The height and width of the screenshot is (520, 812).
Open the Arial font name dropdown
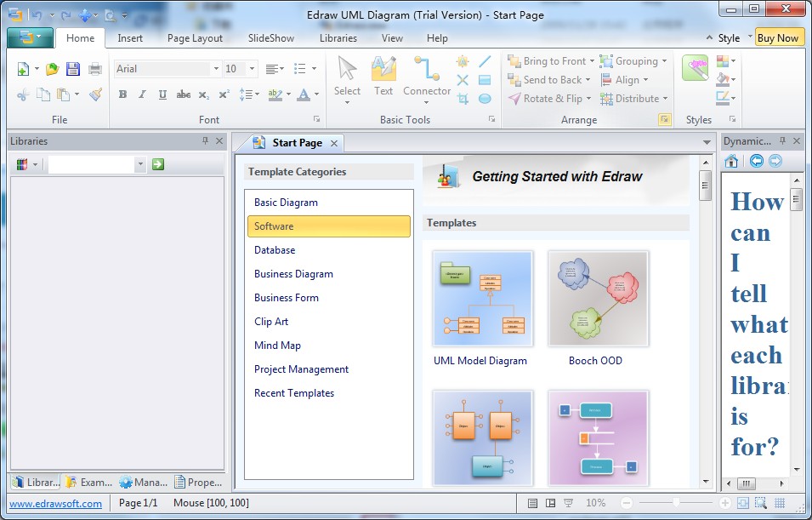coord(216,68)
